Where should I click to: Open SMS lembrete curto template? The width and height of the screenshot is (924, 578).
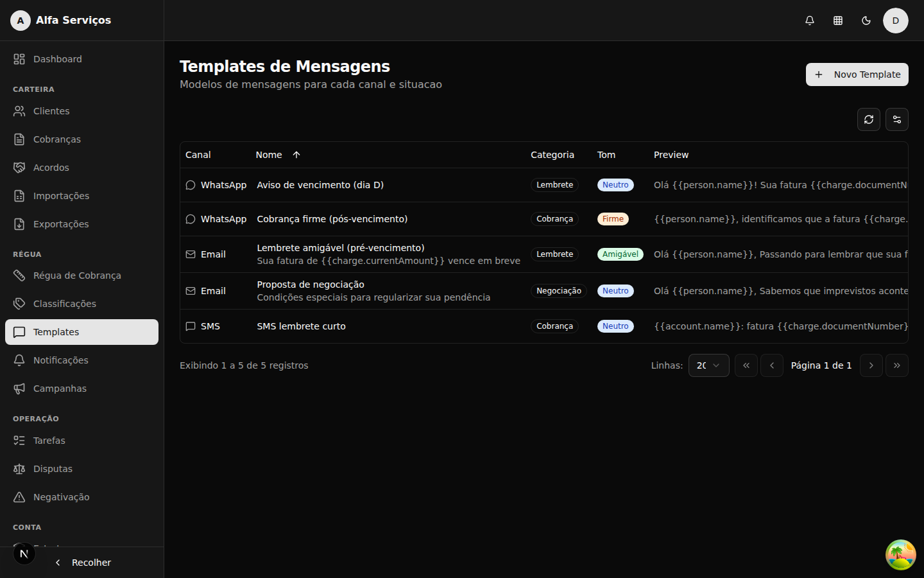(x=302, y=326)
